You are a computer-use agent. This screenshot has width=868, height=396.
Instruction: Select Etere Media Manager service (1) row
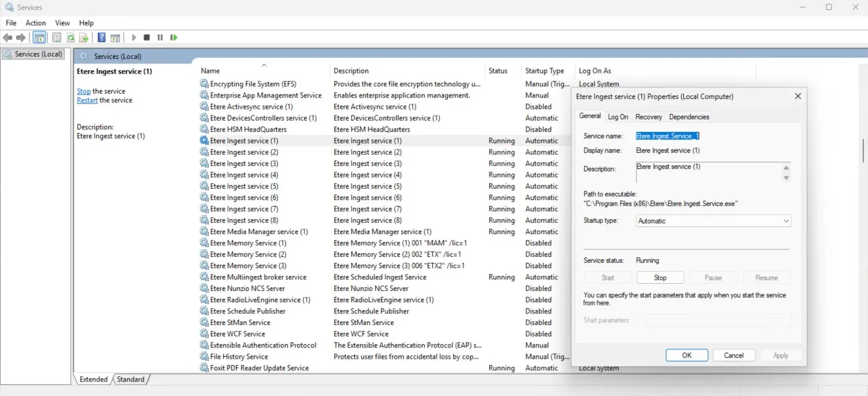(258, 232)
